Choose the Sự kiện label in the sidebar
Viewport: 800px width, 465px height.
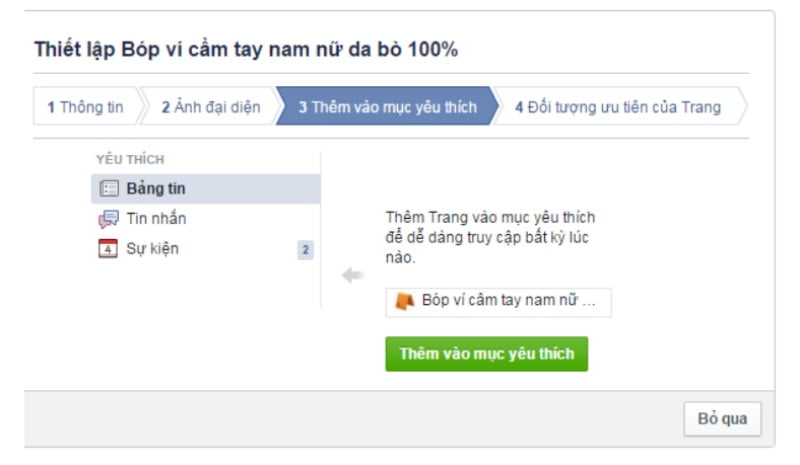coord(153,249)
